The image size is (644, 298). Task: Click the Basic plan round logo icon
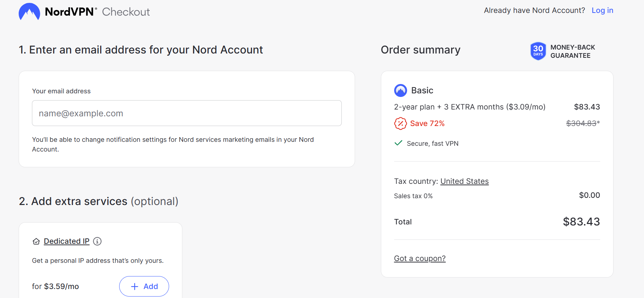400,90
